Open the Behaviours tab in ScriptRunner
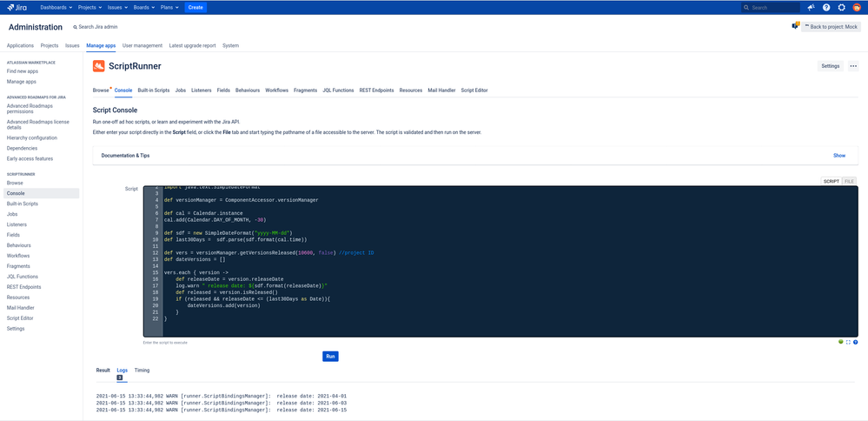The height and width of the screenshot is (421, 868). pos(248,90)
